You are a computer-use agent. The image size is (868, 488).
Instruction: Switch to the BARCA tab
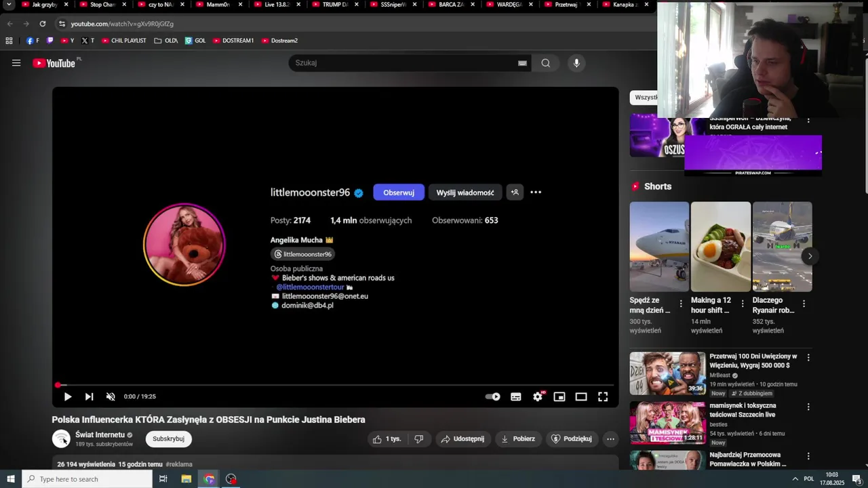(x=451, y=5)
